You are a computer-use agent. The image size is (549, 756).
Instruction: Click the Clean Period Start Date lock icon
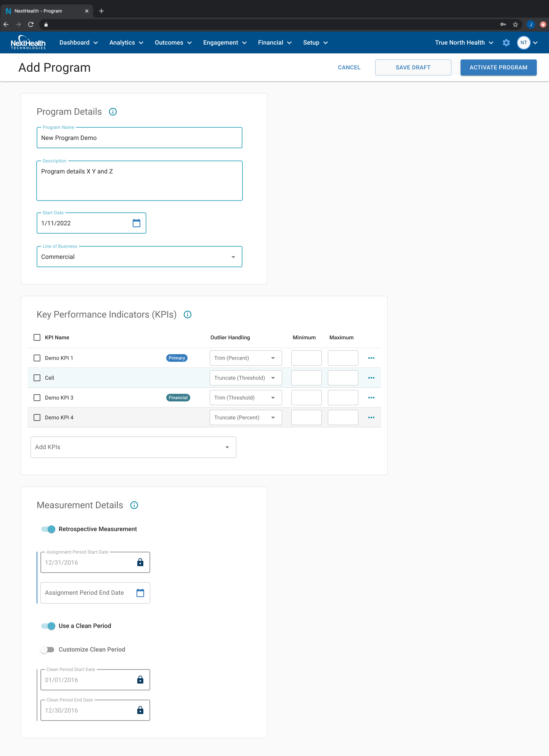click(x=140, y=680)
